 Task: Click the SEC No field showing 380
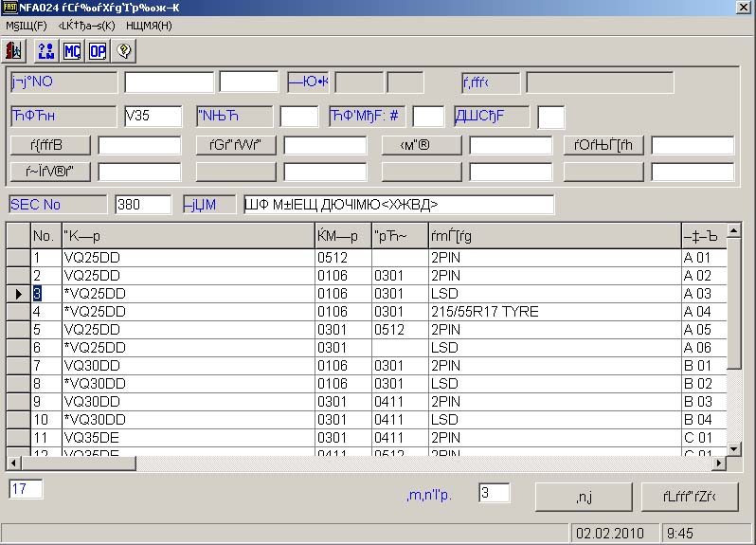click(142, 205)
